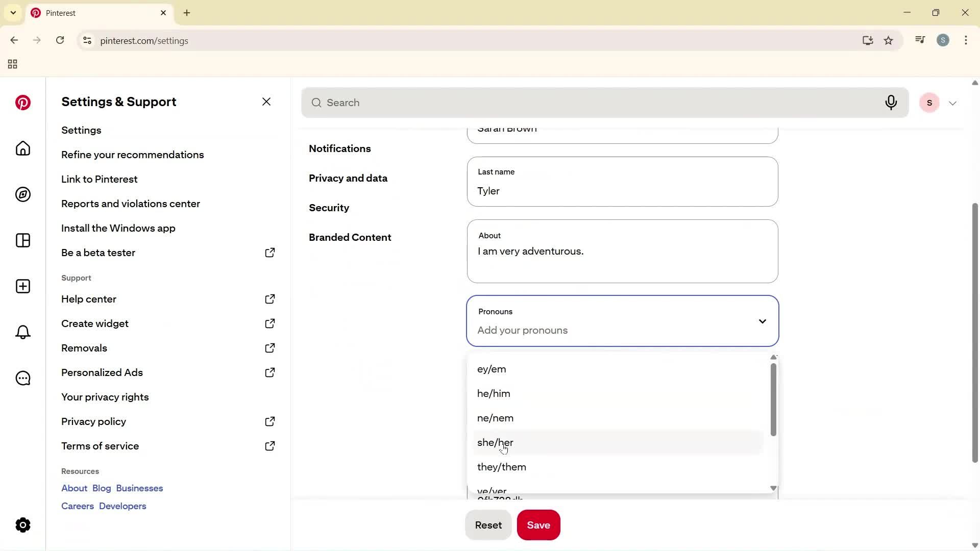Select they/them pronoun option
The height and width of the screenshot is (551, 980).
501,467
